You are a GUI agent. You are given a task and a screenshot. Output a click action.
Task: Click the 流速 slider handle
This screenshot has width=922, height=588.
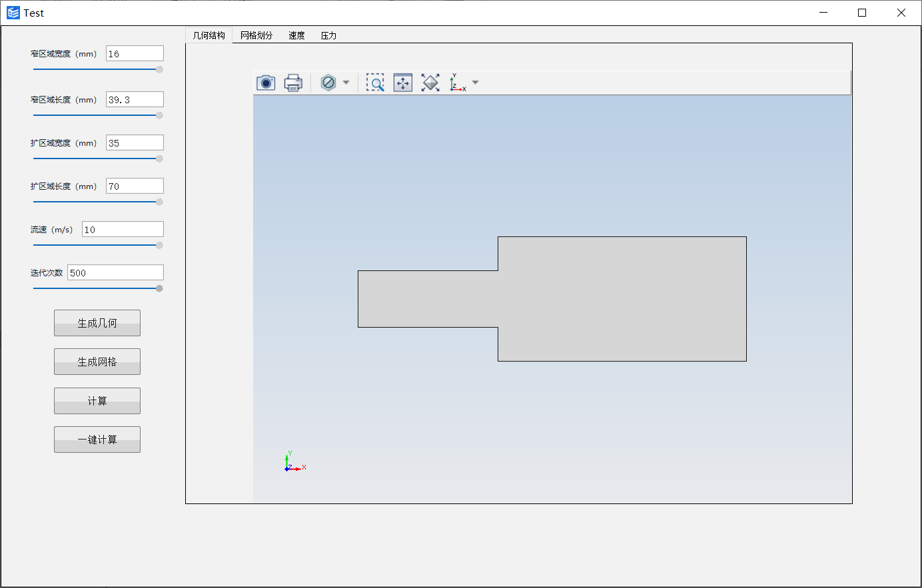159,245
